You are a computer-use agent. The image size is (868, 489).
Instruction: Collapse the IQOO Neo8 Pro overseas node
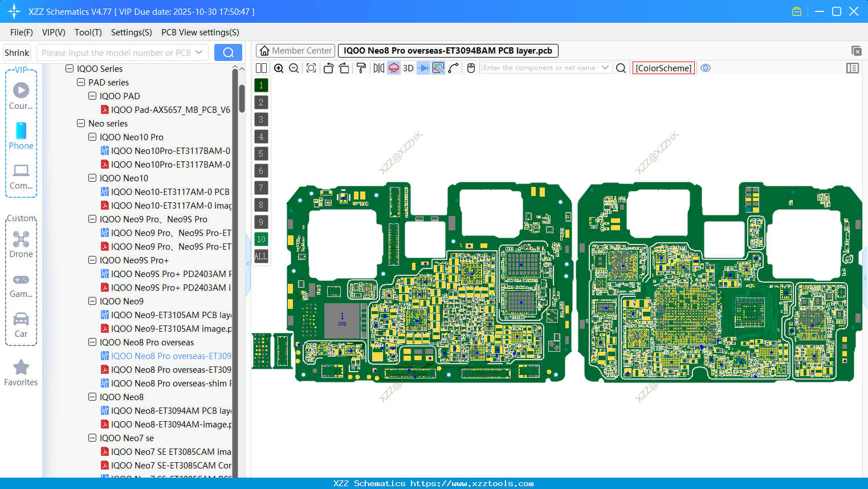(x=92, y=342)
